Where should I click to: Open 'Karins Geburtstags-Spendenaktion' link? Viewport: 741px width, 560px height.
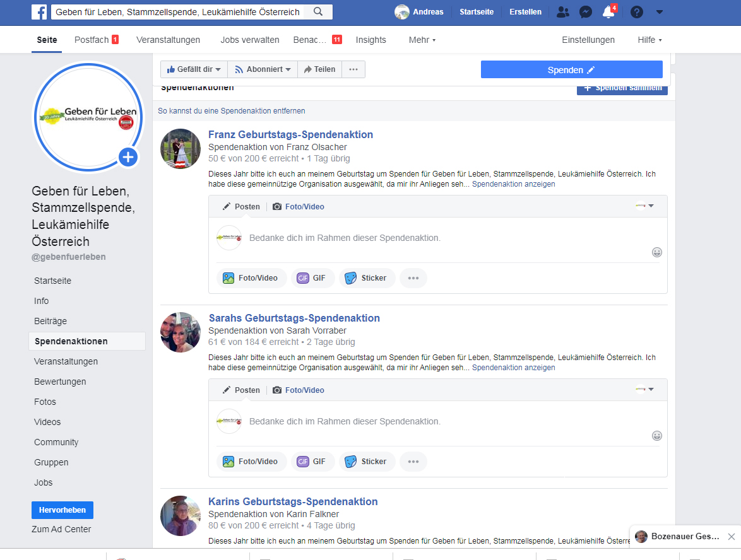(293, 501)
